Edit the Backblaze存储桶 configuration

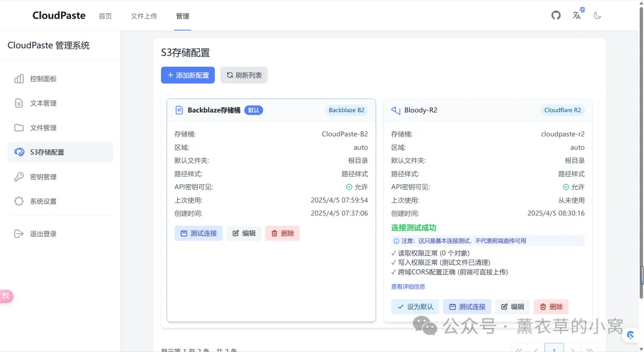click(244, 233)
